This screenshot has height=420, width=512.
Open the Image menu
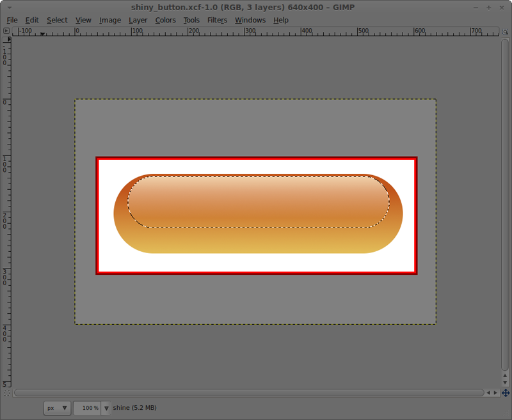(x=109, y=20)
